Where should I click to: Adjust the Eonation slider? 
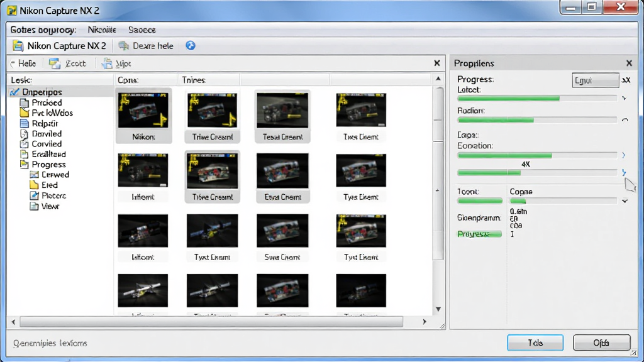537,156
